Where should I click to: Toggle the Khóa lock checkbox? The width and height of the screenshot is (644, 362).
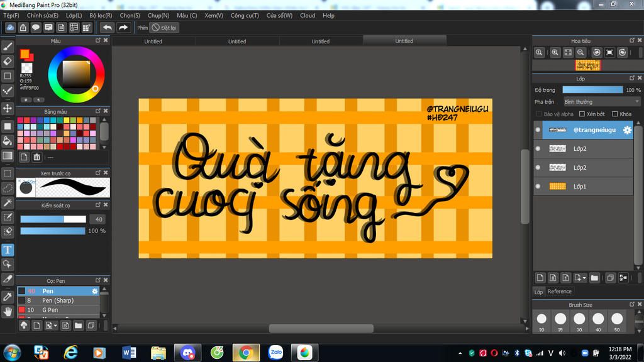615,114
